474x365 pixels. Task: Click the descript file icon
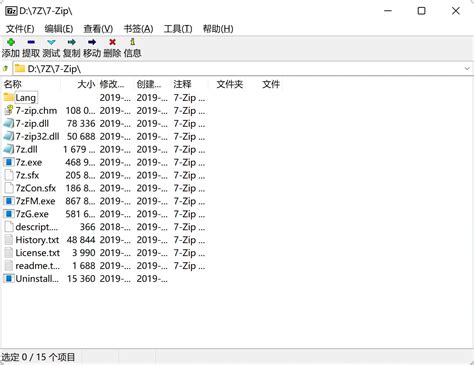click(x=9, y=227)
